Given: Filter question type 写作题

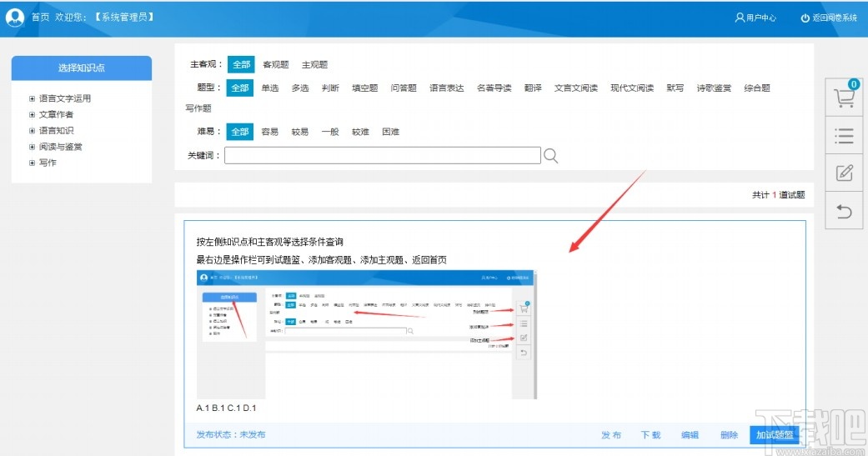Looking at the screenshot, I should (198, 108).
